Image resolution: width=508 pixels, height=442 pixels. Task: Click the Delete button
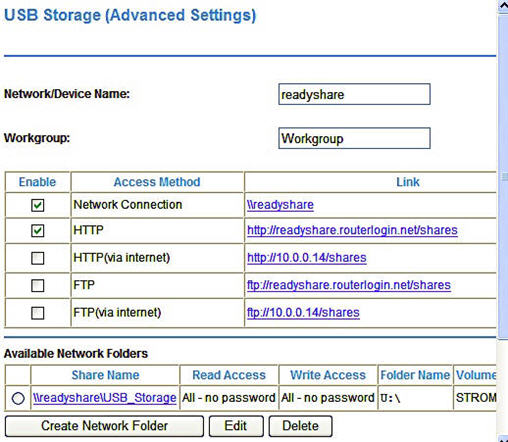tap(300, 426)
